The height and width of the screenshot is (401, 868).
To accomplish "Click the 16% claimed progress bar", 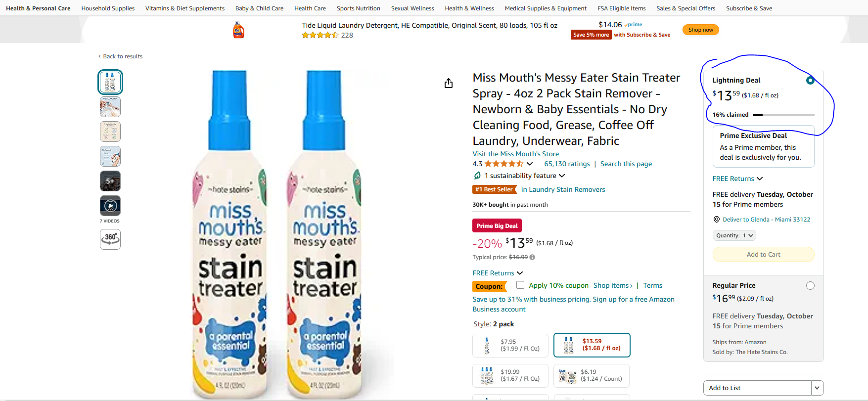I will tap(783, 115).
